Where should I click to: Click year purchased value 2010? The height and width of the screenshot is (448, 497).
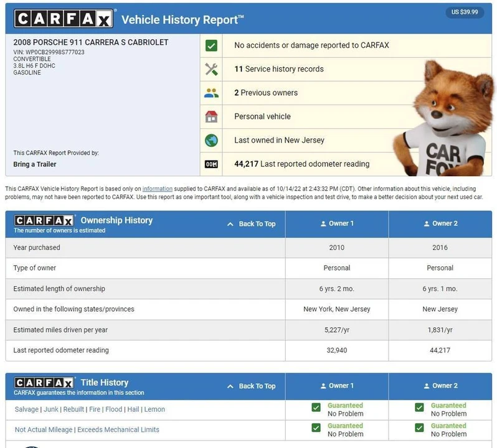point(336,248)
